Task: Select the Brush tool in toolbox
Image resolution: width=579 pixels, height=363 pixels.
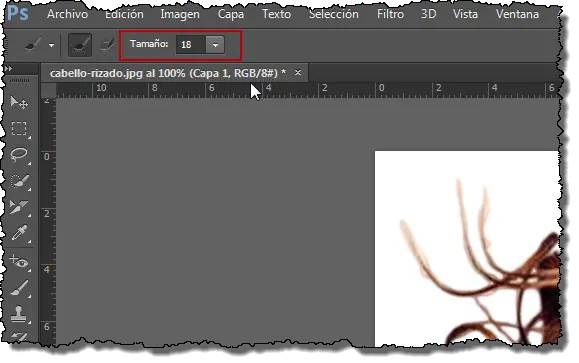Action: [x=19, y=288]
